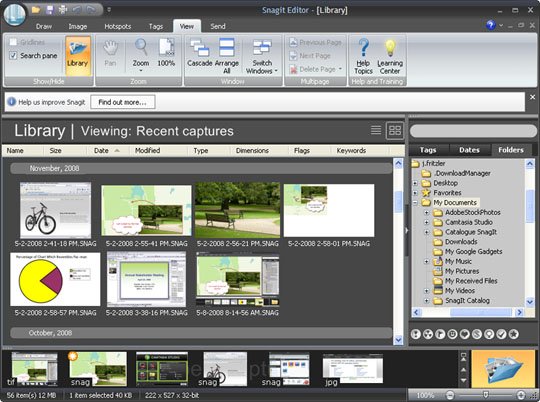540x402 pixels.
Task: Switch library to thumbnail grid view
Action: coord(395,131)
